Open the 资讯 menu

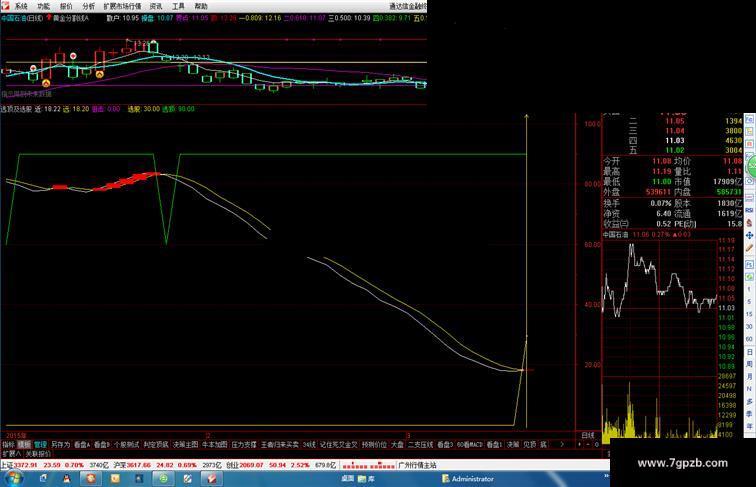pyautogui.click(x=156, y=6)
